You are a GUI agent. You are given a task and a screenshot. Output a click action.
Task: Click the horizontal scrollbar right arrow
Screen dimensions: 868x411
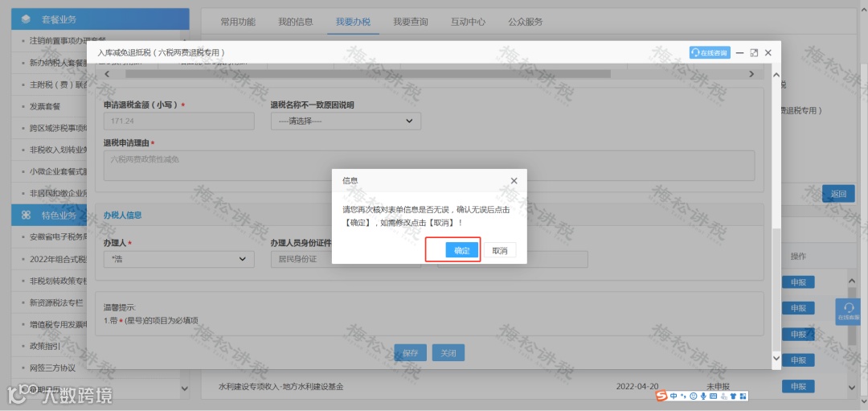pyautogui.click(x=751, y=74)
